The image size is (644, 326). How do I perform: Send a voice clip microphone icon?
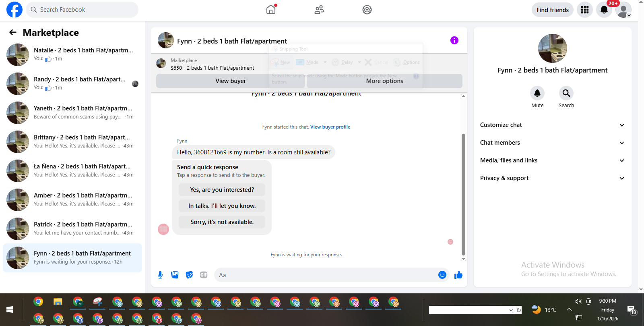pyautogui.click(x=160, y=275)
